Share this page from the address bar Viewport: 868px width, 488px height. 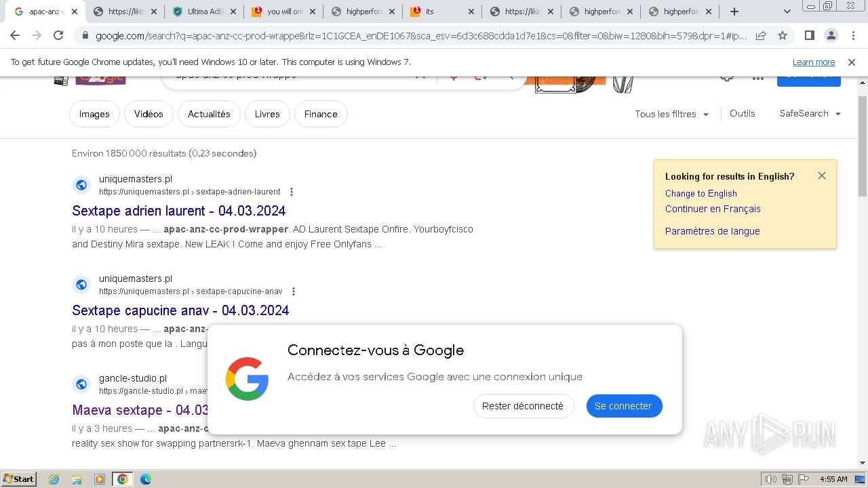pos(761,35)
